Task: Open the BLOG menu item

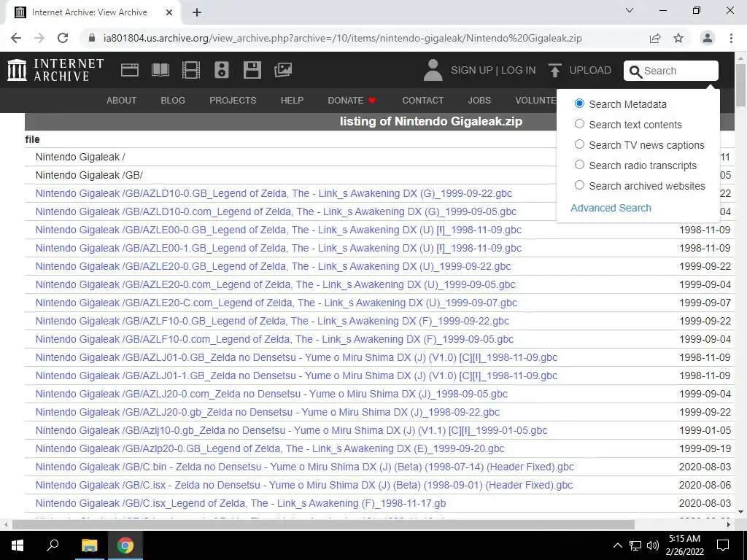Action: pos(173,101)
